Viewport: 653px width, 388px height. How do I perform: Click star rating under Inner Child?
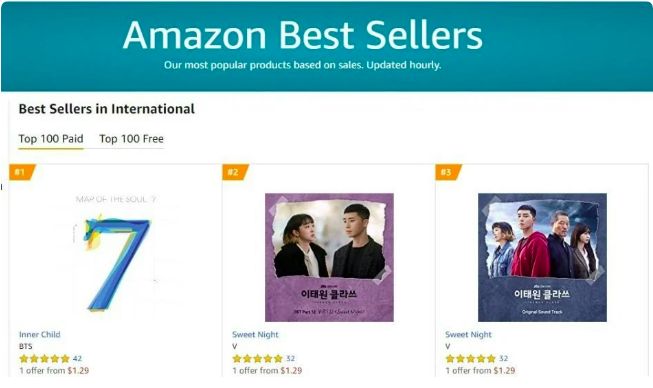(45, 358)
